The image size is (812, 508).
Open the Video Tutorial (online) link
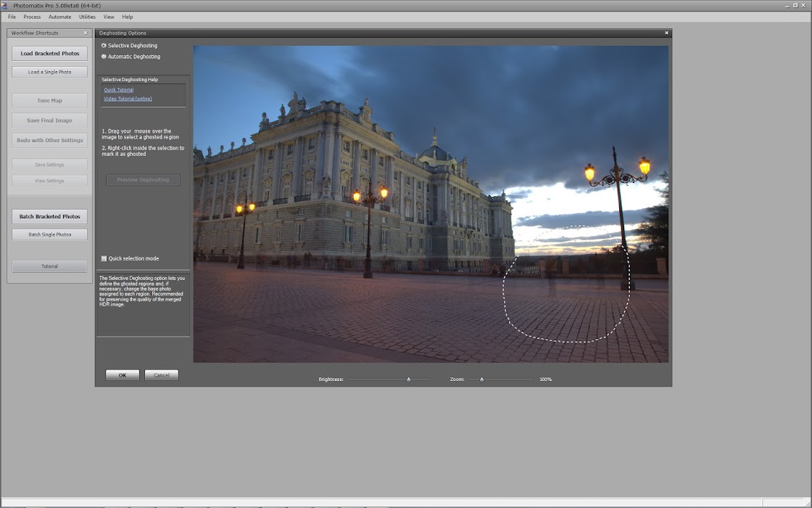pyautogui.click(x=128, y=99)
